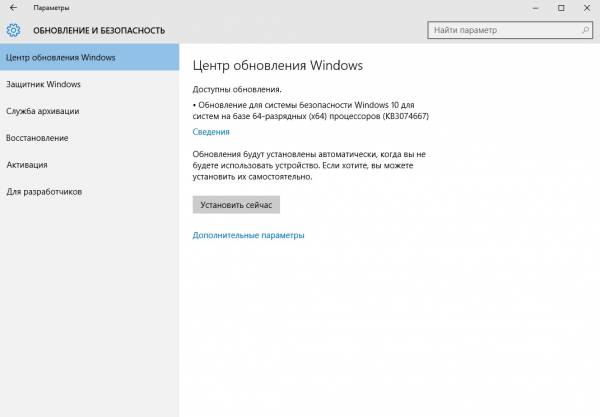Viewport: 600px width, 417px height.
Task: Click the Центр обновления Windows page heading
Action: [x=277, y=65]
